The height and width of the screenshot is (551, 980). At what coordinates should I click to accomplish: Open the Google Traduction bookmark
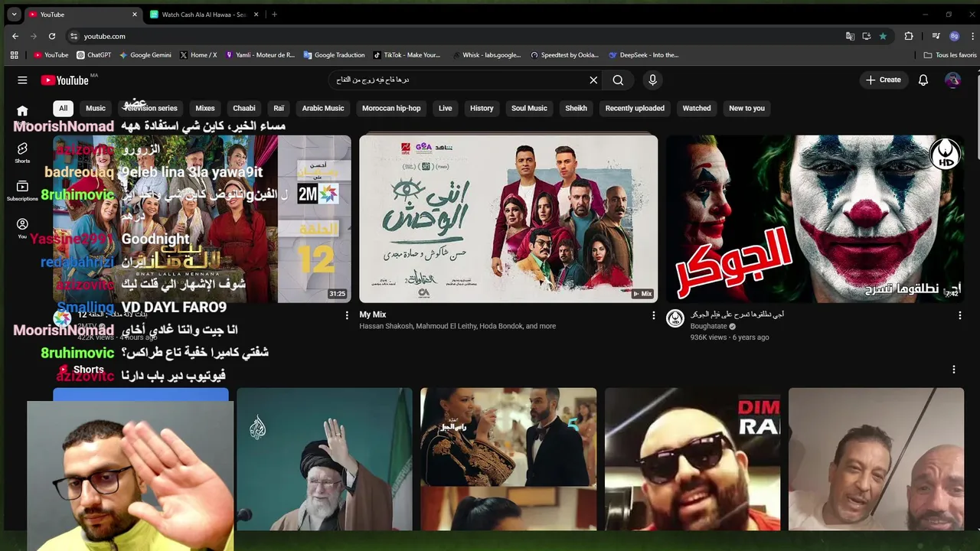click(335, 55)
